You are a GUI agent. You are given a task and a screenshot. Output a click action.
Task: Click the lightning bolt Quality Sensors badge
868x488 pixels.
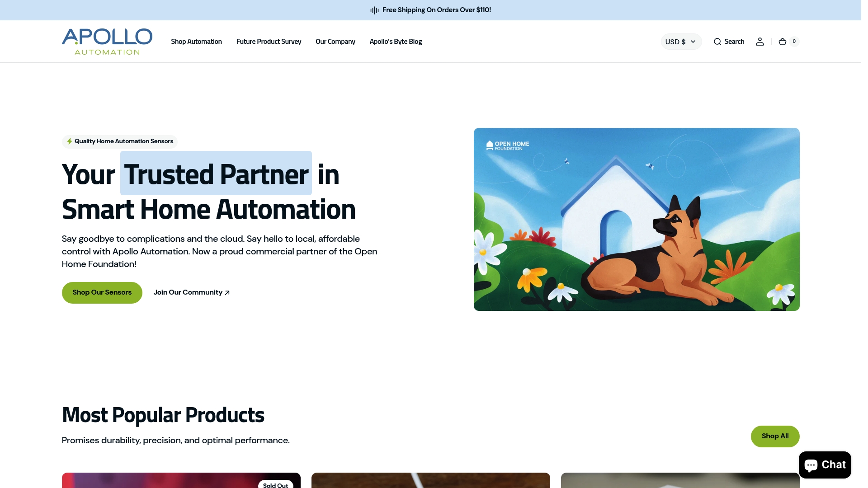tap(120, 141)
